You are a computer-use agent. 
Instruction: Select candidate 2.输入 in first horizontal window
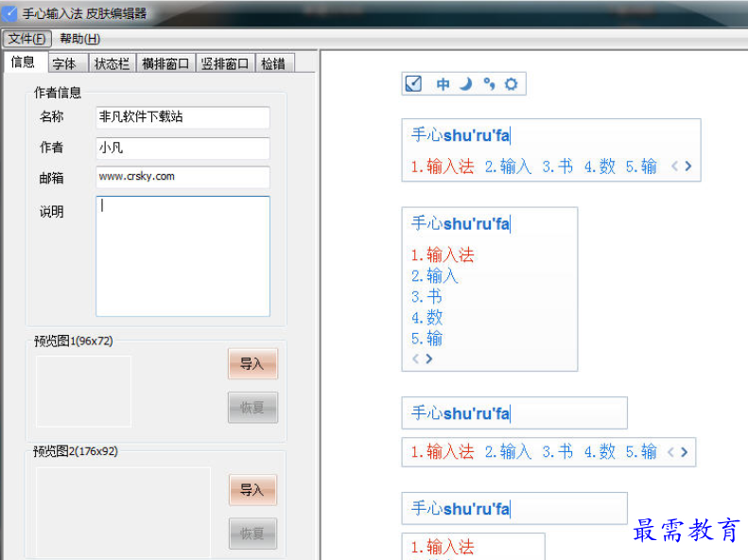(x=508, y=166)
